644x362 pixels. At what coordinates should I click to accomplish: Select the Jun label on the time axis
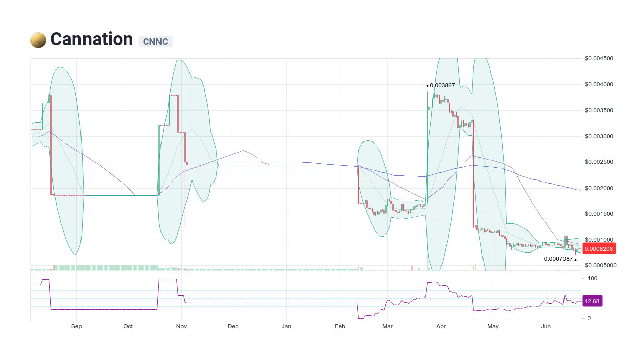click(546, 326)
